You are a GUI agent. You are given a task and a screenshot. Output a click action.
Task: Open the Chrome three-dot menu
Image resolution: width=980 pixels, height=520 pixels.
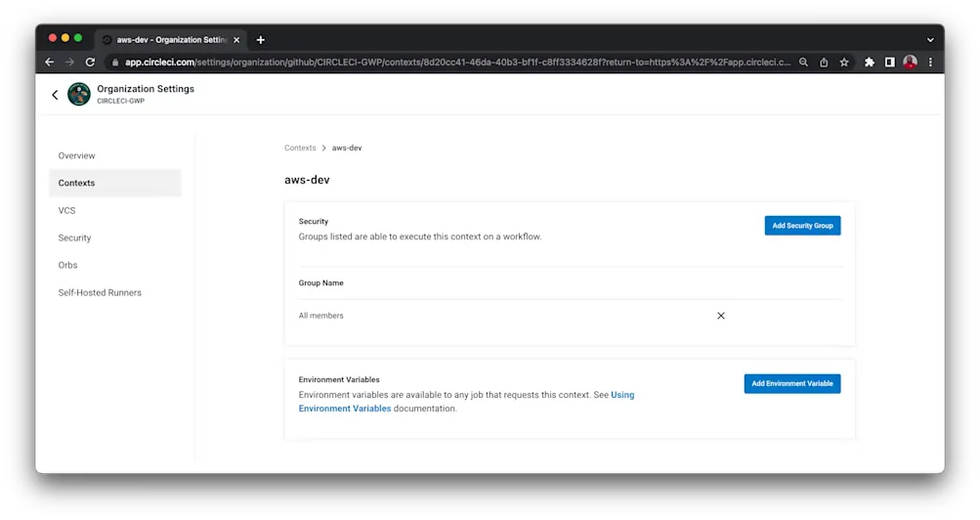point(930,63)
